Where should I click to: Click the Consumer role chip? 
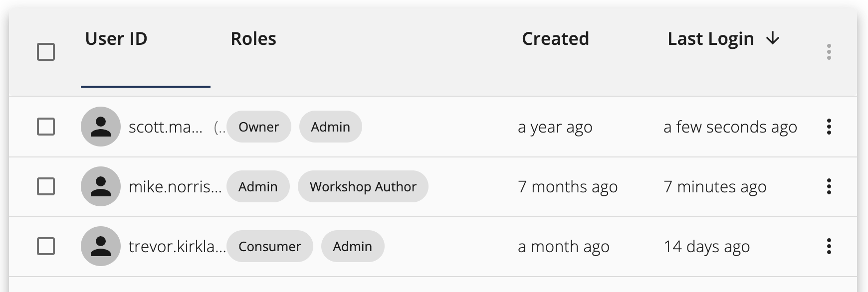[269, 246]
